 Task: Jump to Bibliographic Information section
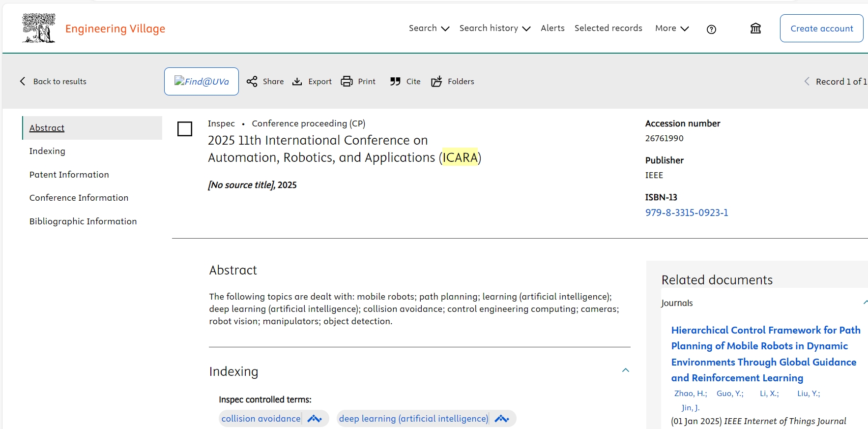tap(83, 221)
